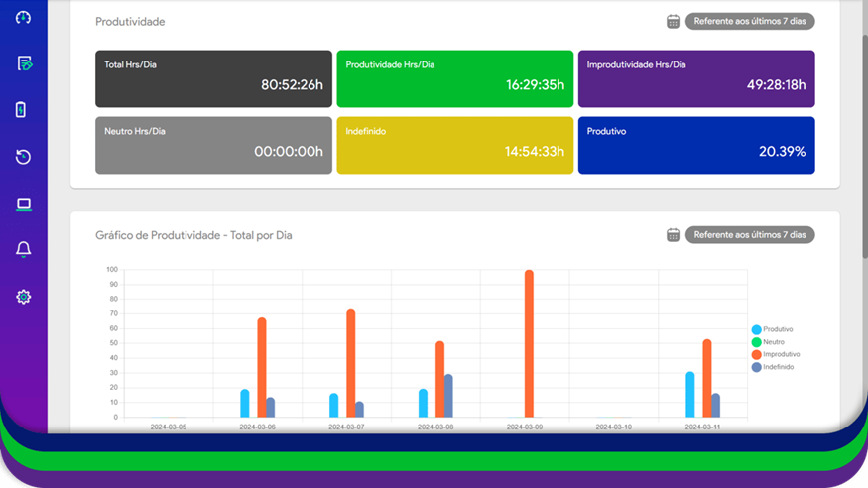
Task: Open chart's 'Referente aos últimos 7 dias' filter
Action: tap(749, 235)
